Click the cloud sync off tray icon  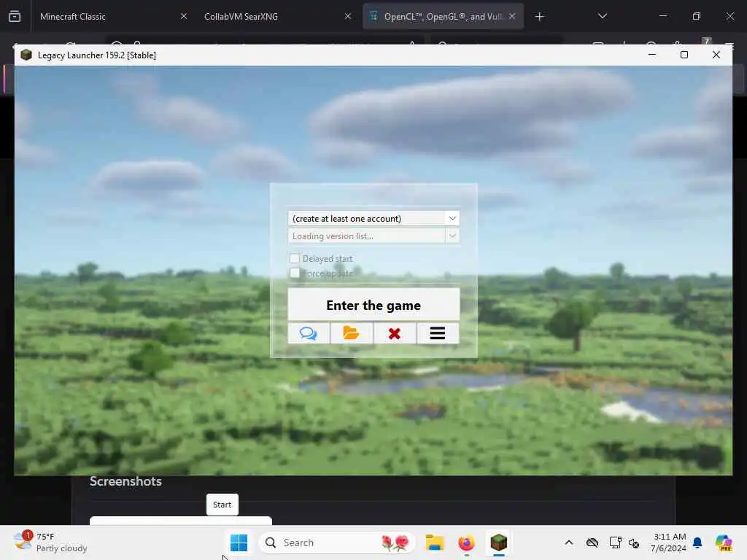tap(592, 542)
